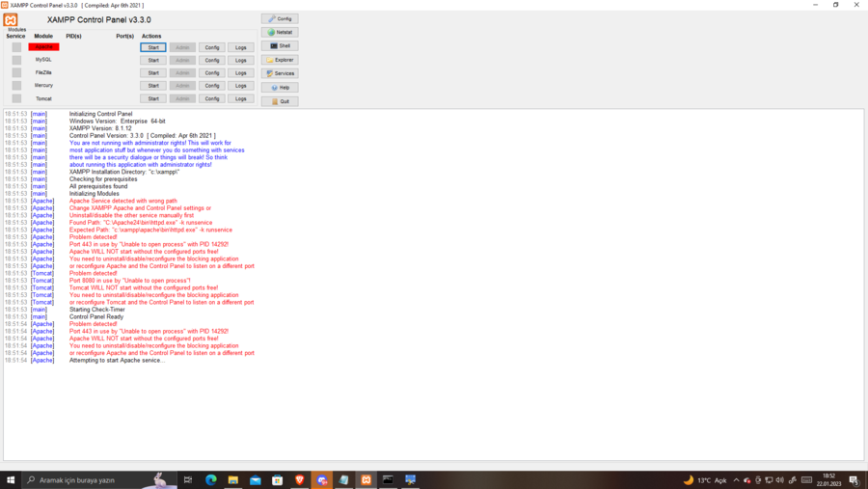Click the MySQL module label
The width and height of the screenshot is (868, 489).
43,60
